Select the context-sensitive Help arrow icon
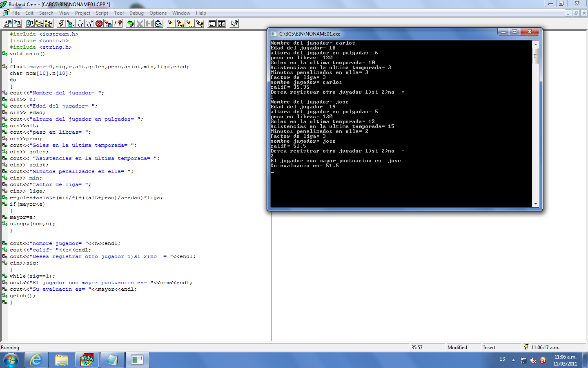The width and height of the screenshot is (588, 368). 234,23
